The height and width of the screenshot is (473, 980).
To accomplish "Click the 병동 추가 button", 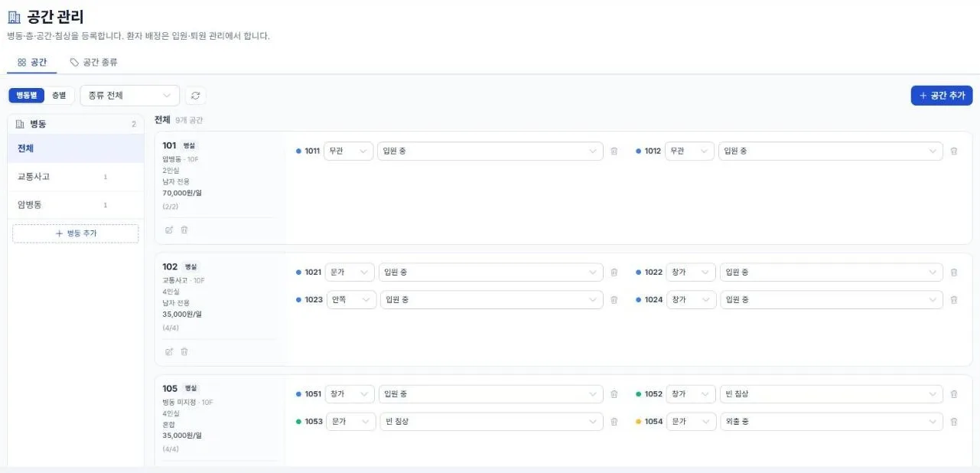I will pos(76,233).
